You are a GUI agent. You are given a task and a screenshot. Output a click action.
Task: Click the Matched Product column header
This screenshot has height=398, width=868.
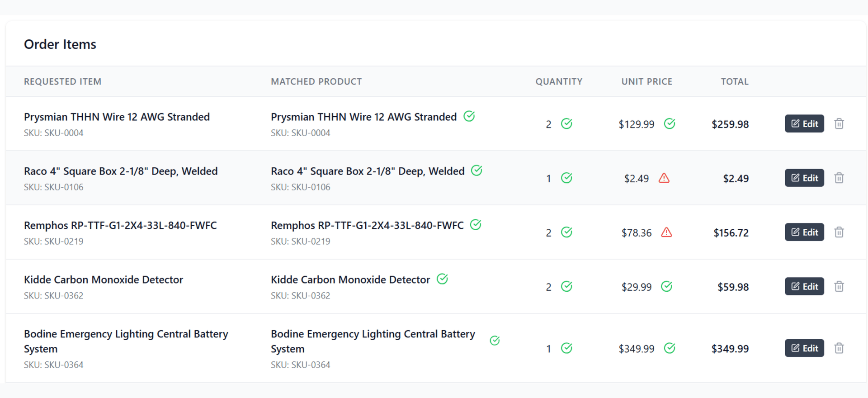pos(316,81)
